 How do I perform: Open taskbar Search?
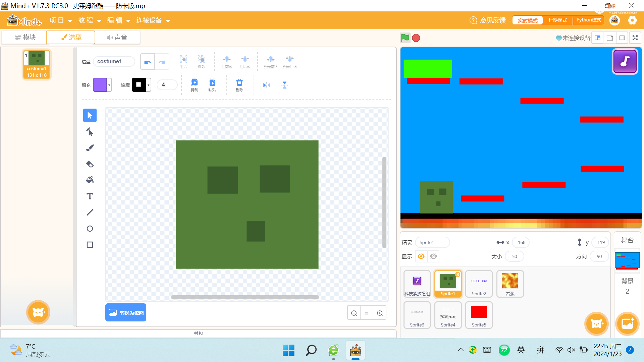[311, 351]
